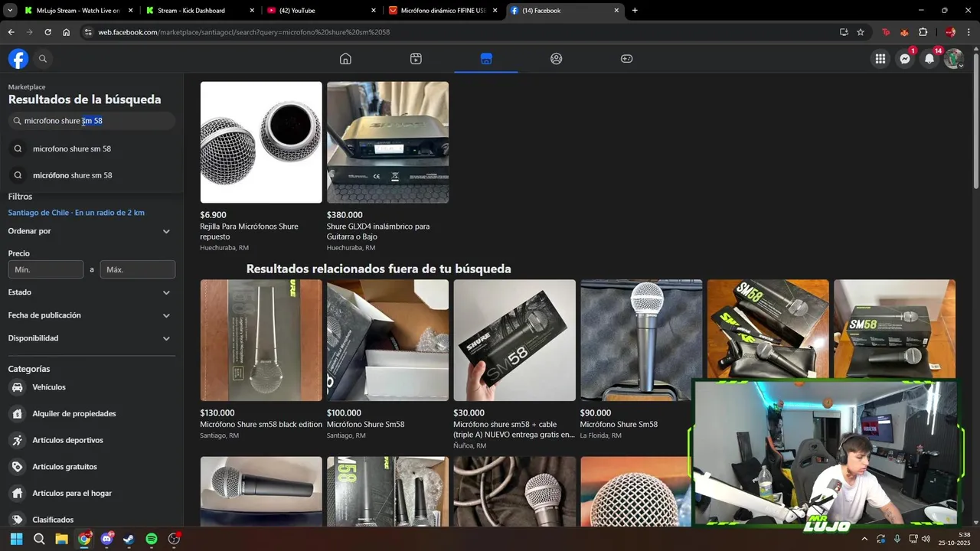Go to the Facebook Home feed icon
980x551 pixels.
coord(345,59)
